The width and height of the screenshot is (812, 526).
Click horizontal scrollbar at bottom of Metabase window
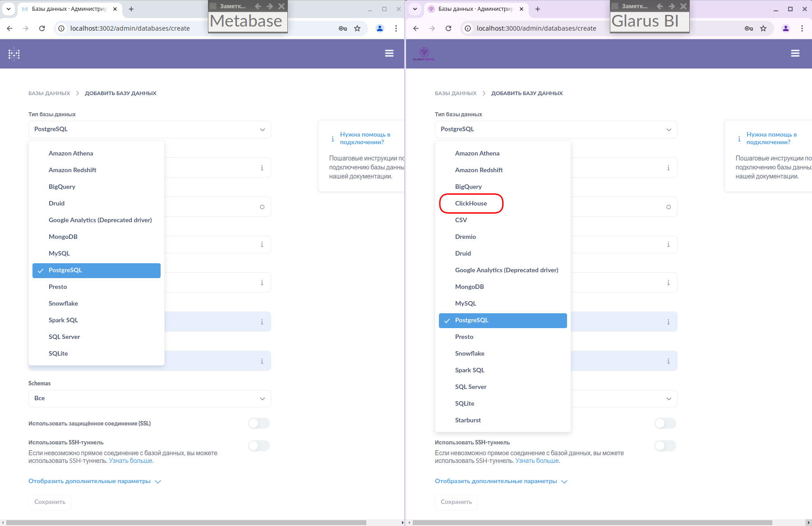pos(186,523)
